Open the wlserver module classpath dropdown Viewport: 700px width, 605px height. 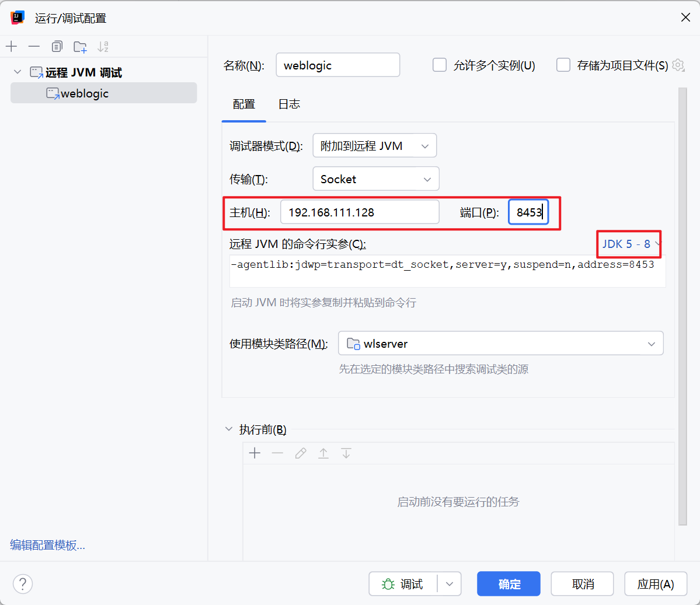(x=500, y=344)
